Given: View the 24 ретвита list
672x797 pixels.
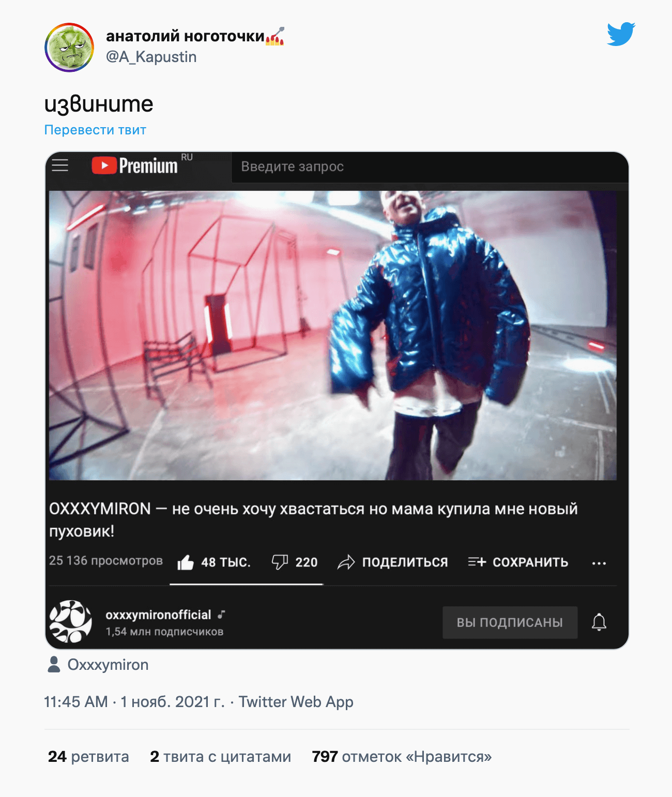Looking at the screenshot, I should pyautogui.click(x=88, y=757).
